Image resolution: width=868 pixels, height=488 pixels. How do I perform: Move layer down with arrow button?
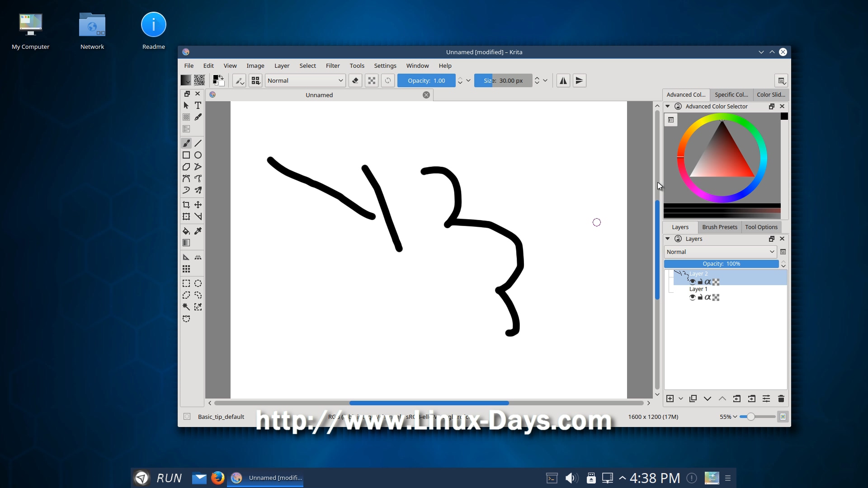708,399
